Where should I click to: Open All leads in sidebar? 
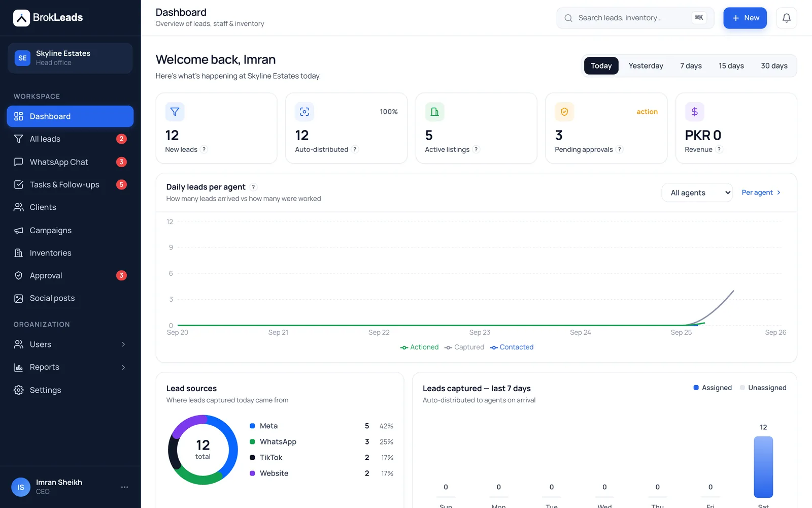tap(70, 139)
